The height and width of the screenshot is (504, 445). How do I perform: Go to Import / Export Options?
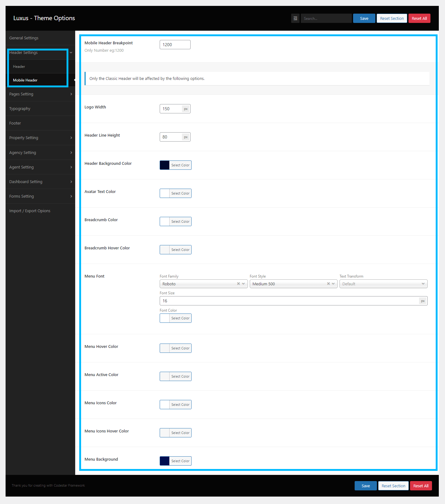[x=30, y=211]
